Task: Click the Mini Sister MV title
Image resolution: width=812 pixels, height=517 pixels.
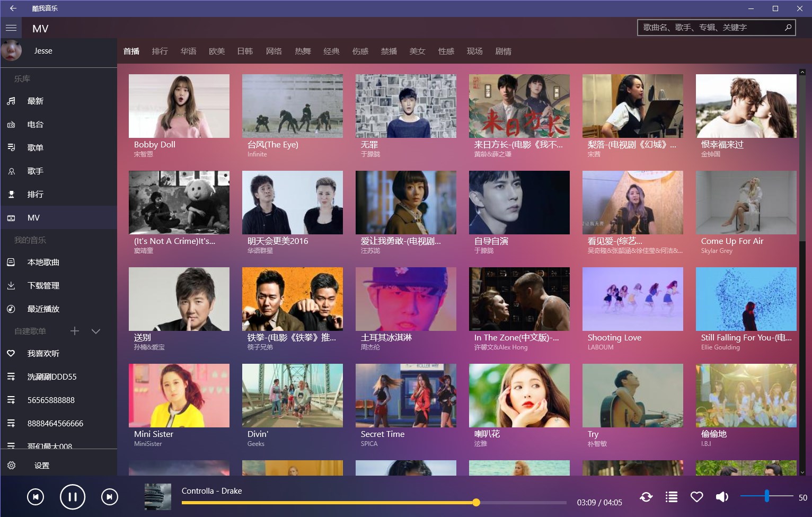Action: [x=154, y=434]
